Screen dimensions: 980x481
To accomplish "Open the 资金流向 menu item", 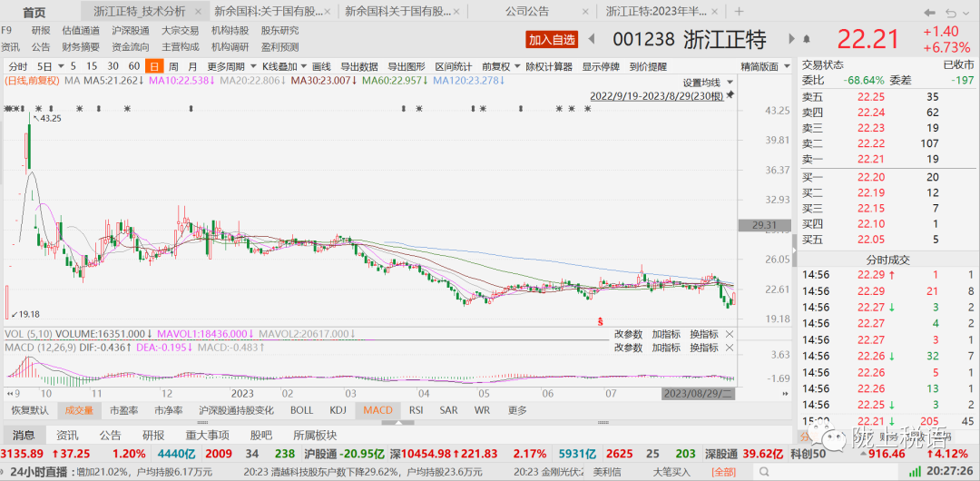I will point(131,47).
